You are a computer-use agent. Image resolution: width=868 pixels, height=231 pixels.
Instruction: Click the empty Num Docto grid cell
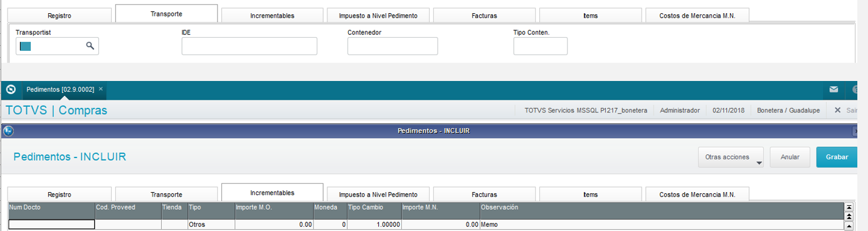(x=51, y=224)
